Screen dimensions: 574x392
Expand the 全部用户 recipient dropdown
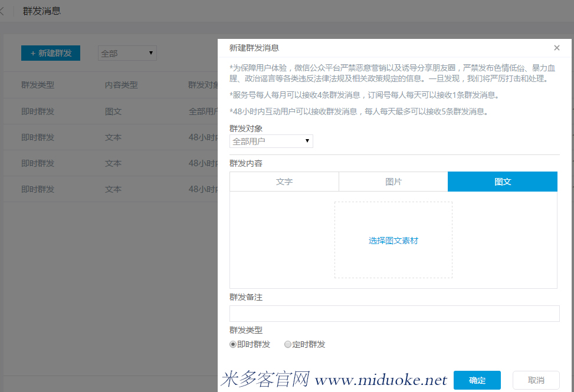271,141
